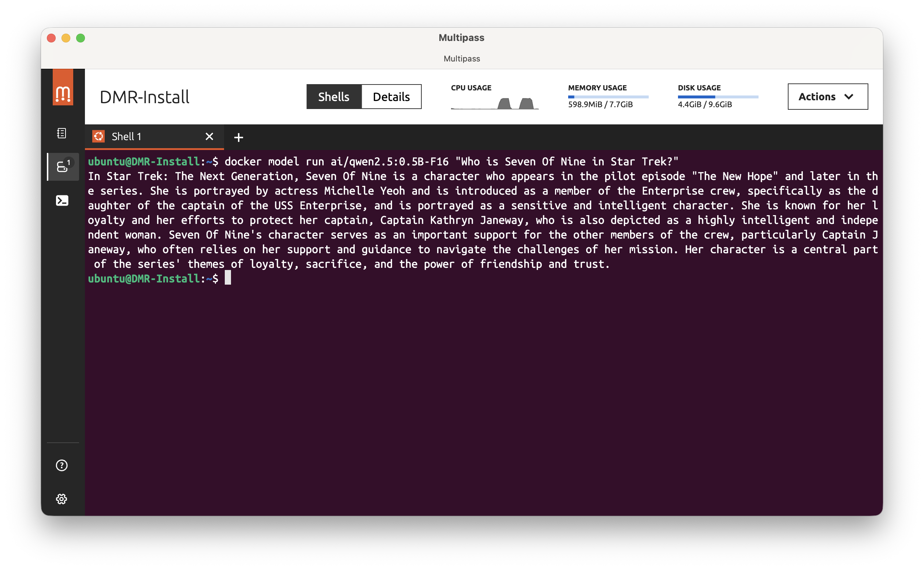Open the catalogue sidebar icon
This screenshot has width=924, height=570.
(62, 133)
